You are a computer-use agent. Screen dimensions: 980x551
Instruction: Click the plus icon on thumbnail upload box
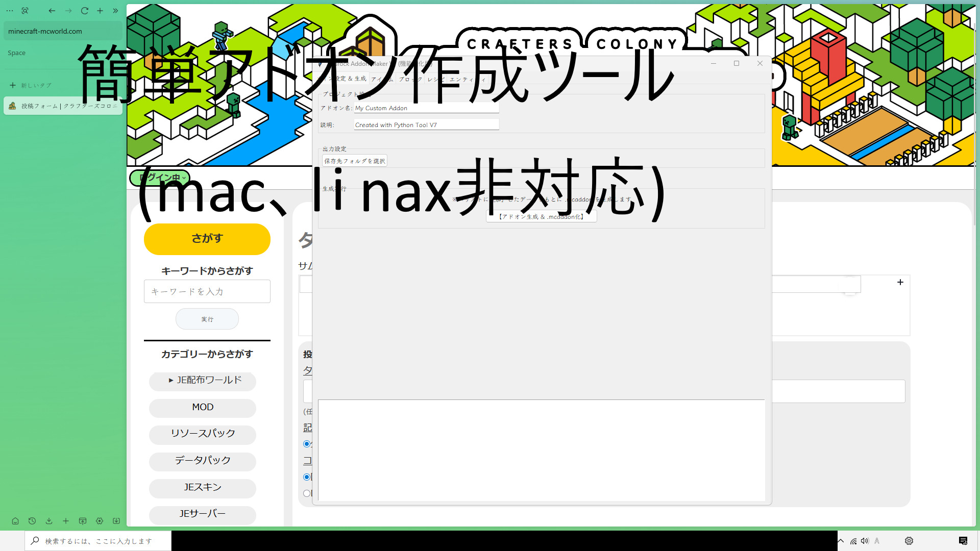point(900,282)
